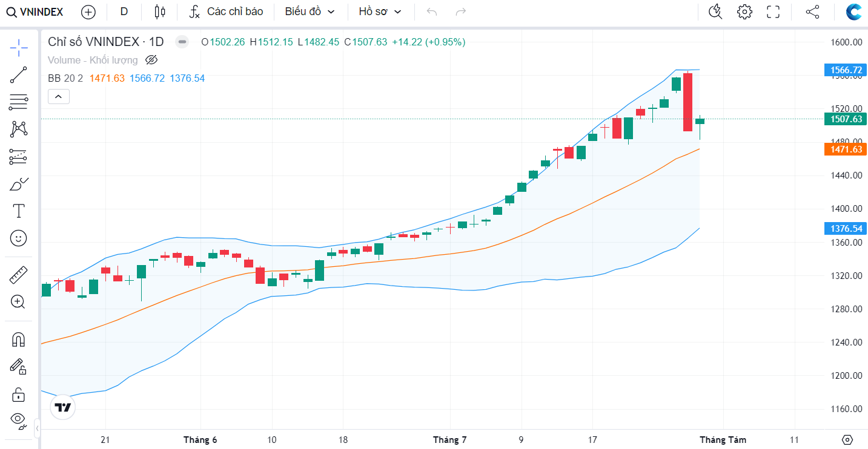868x449 pixels.
Task: Select the XABCD pattern tool
Action: click(19, 129)
